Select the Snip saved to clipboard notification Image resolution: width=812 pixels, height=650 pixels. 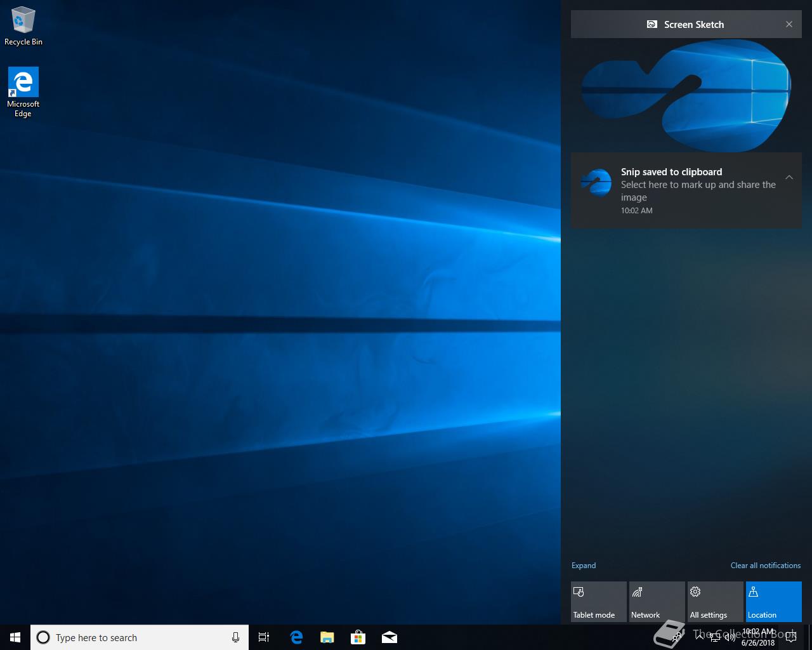click(686, 190)
